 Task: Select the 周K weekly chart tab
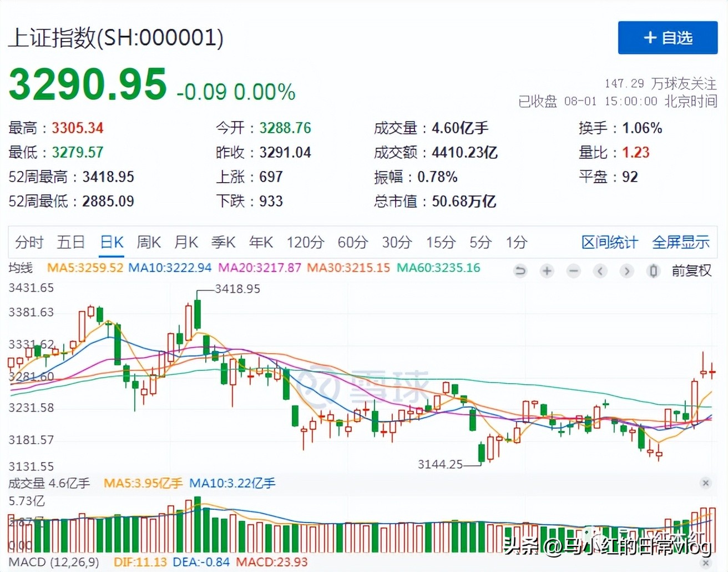click(148, 243)
